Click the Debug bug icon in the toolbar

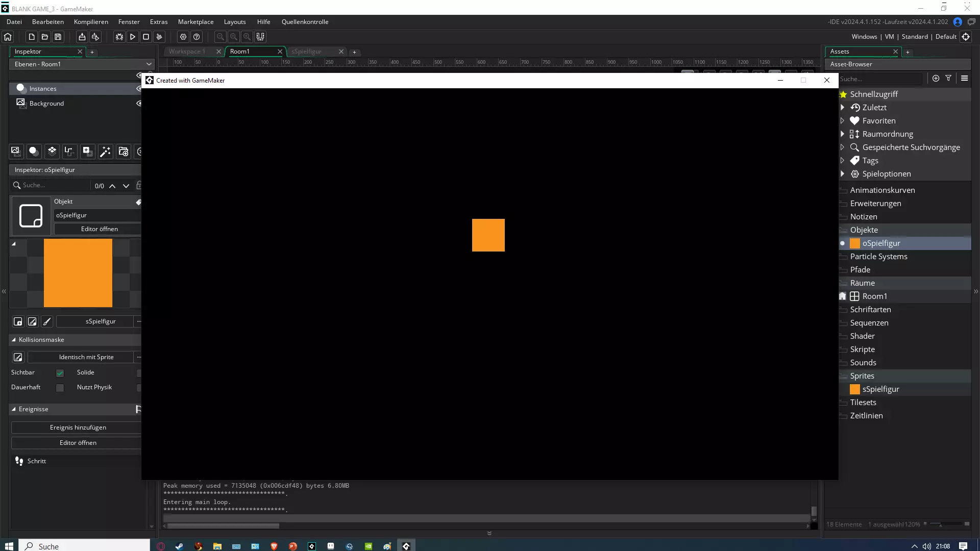pyautogui.click(x=119, y=37)
